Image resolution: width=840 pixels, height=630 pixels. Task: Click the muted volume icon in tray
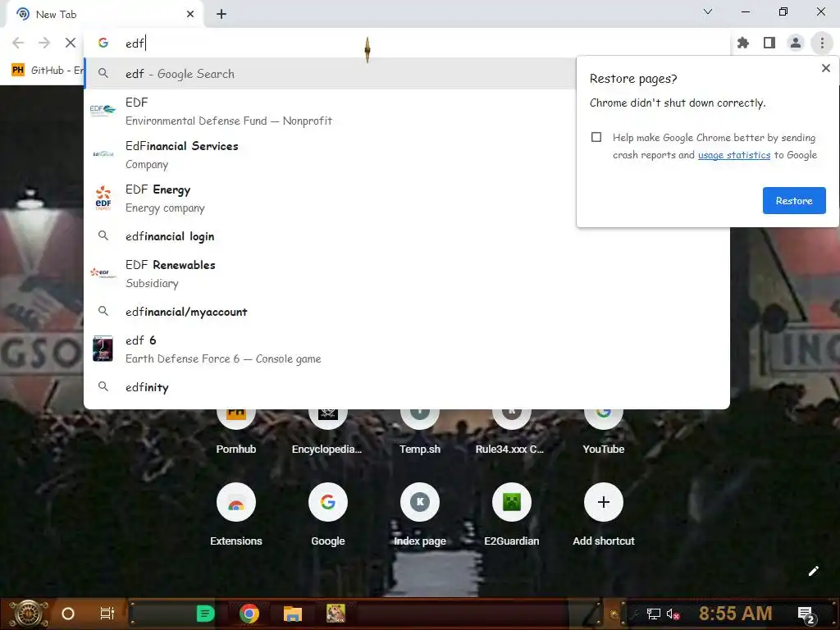click(x=673, y=614)
